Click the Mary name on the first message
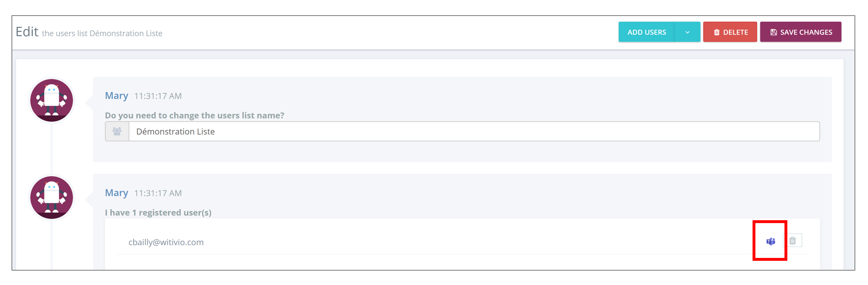 [116, 96]
